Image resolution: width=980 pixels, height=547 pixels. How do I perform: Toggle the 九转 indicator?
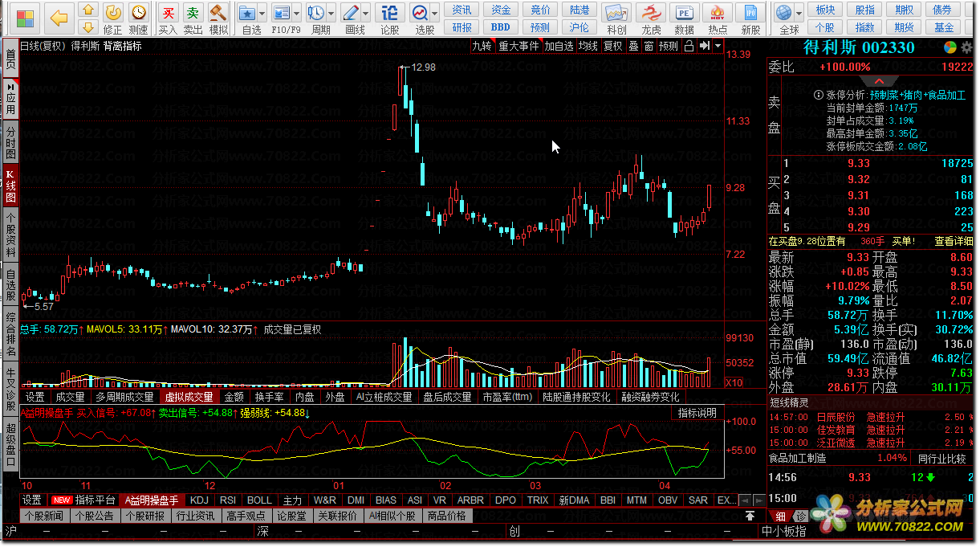[482, 46]
